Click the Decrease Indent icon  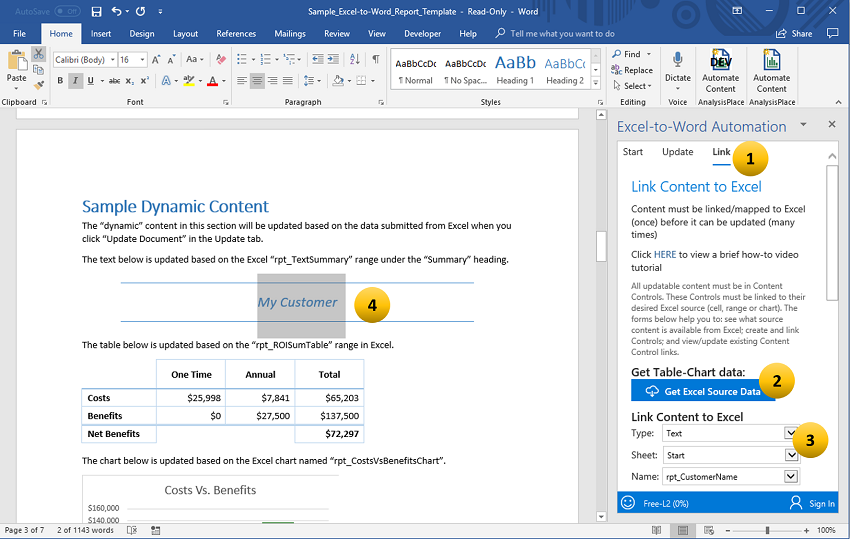click(318, 59)
